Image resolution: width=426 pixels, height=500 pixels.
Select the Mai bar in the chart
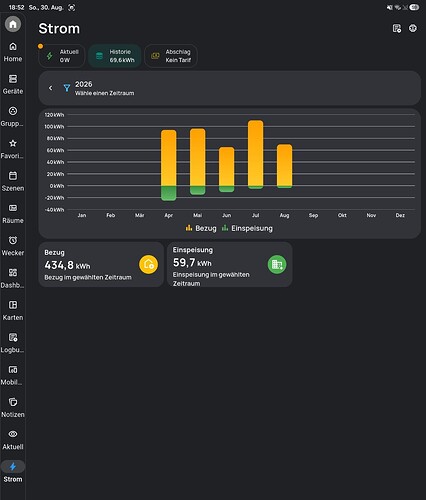198,162
